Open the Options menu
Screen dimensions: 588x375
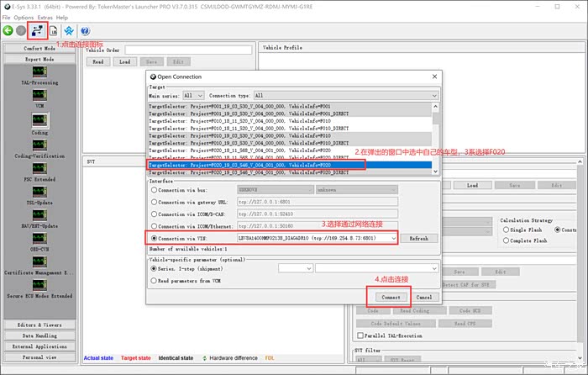pyautogui.click(x=24, y=17)
